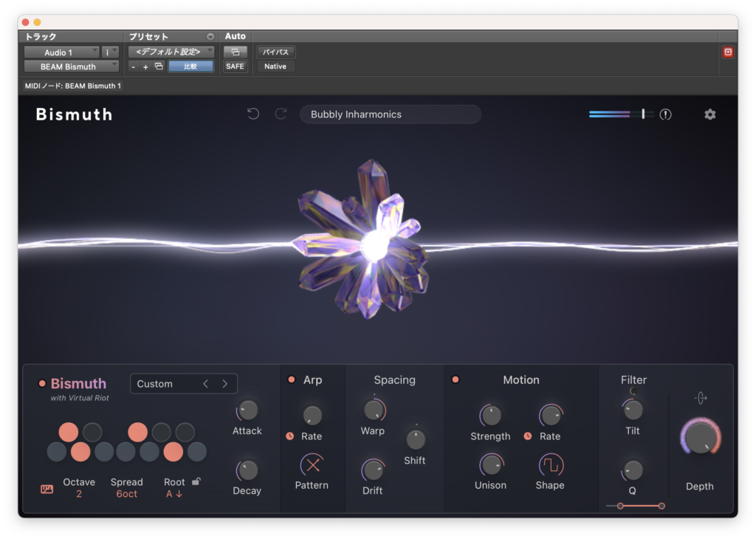756x539 pixels.
Task: Adjust the output level slider handle
Action: tap(643, 114)
